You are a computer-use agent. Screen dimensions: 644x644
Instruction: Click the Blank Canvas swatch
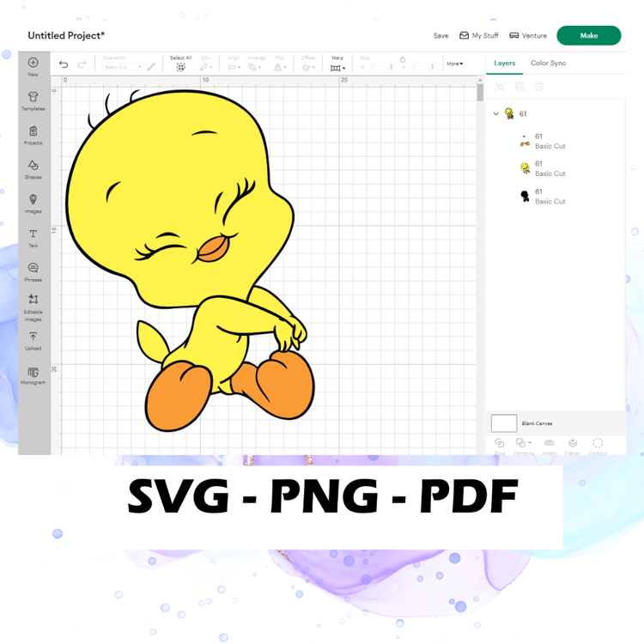point(504,423)
